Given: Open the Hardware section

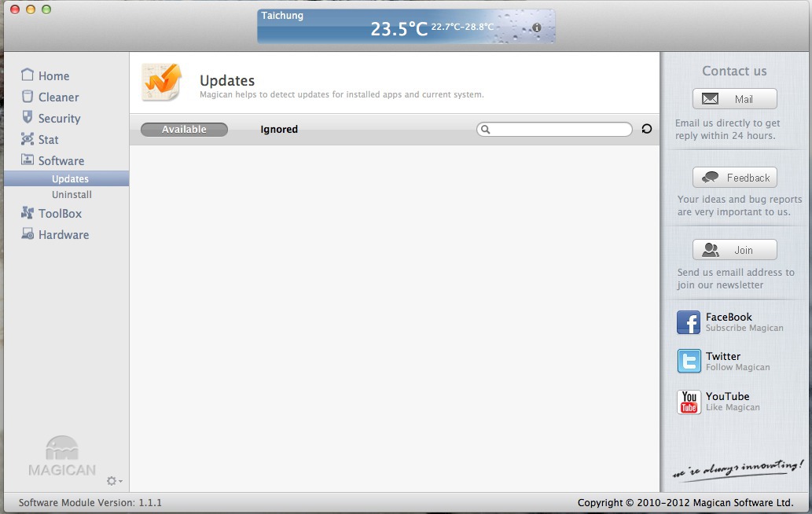Looking at the screenshot, I should [55, 234].
